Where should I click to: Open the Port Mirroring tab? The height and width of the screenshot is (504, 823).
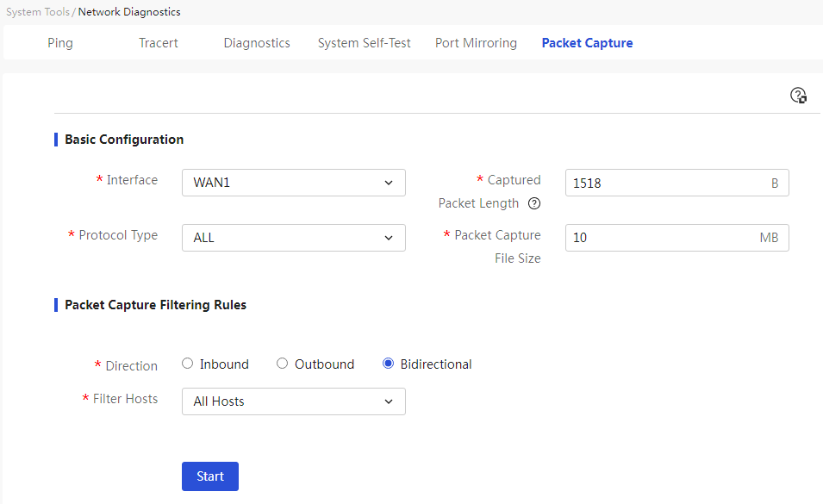pyautogui.click(x=476, y=43)
